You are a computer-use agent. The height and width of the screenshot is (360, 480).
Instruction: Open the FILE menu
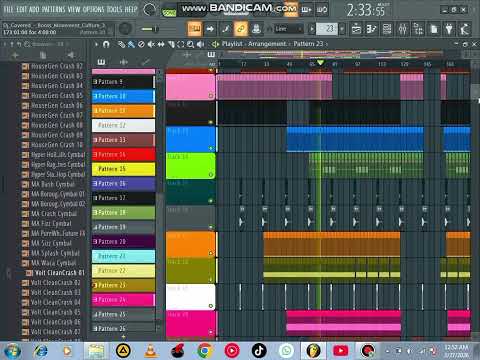click(8, 9)
